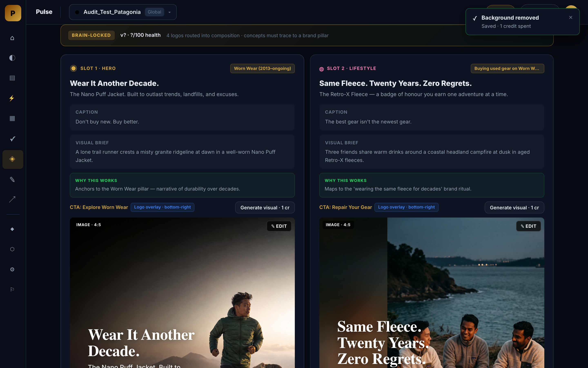Click the v? · ?/100 health indicator
588x368 pixels.
point(140,35)
